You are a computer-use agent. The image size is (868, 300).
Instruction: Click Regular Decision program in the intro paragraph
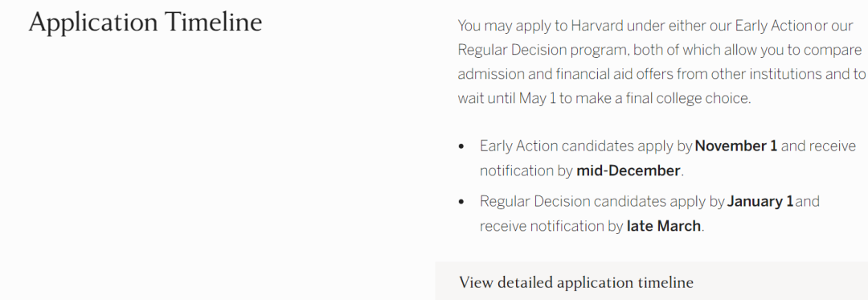tap(542, 51)
